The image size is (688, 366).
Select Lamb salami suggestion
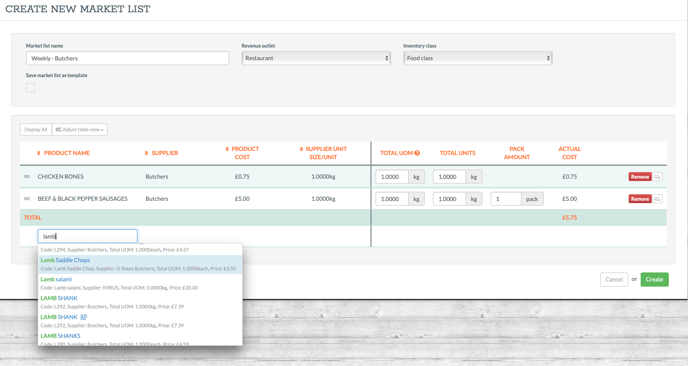click(140, 283)
